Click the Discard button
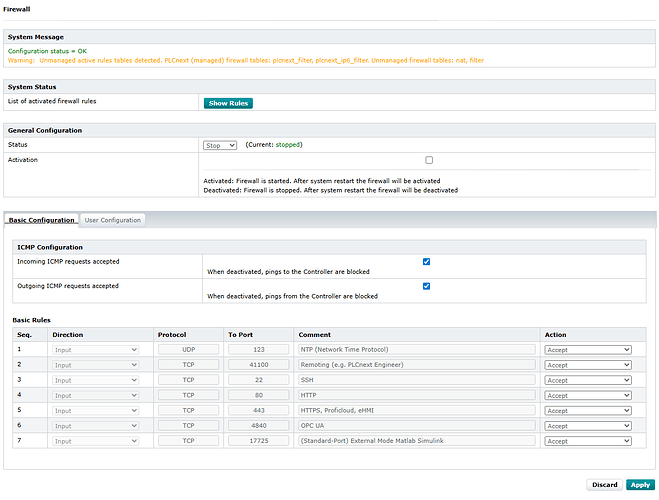Viewport: 659px width, 500px height. pyautogui.click(x=604, y=485)
